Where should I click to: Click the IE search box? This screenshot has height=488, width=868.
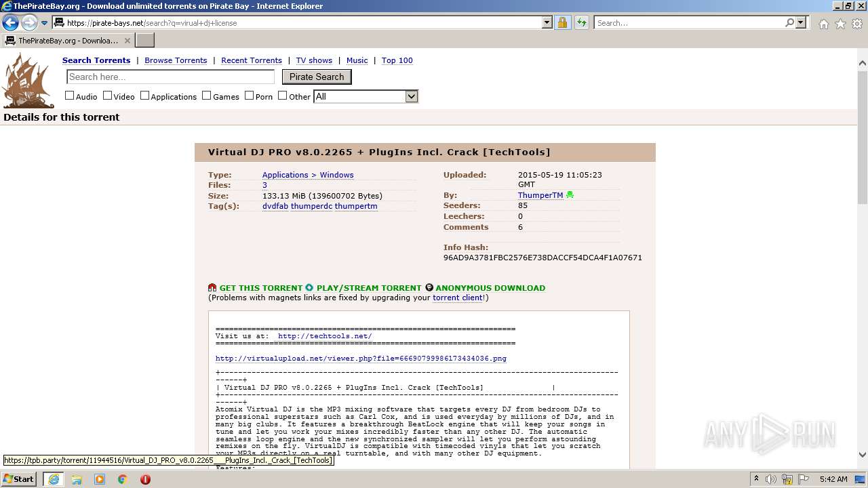689,23
